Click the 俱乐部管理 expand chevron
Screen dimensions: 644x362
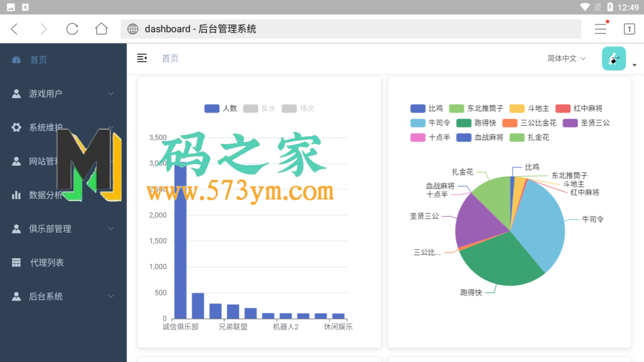click(x=111, y=229)
